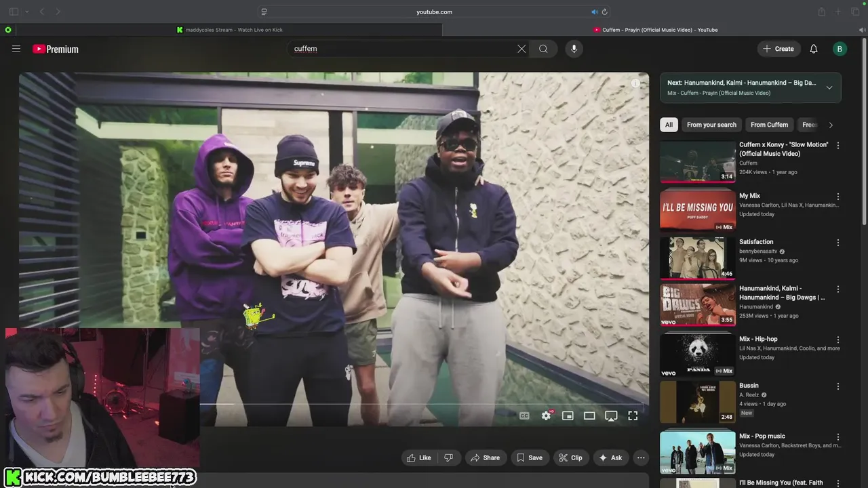
Task: Open a new Safari tab
Action: [838, 12]
